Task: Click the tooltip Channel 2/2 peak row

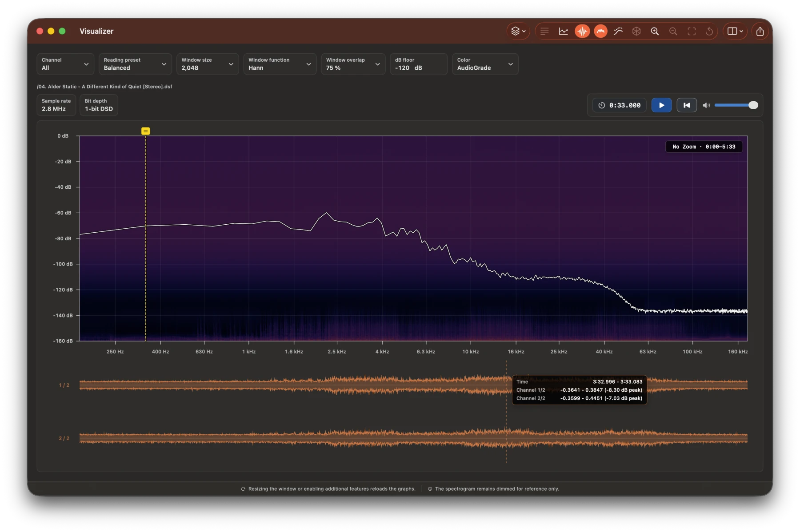Action: [x=579, y=398]
